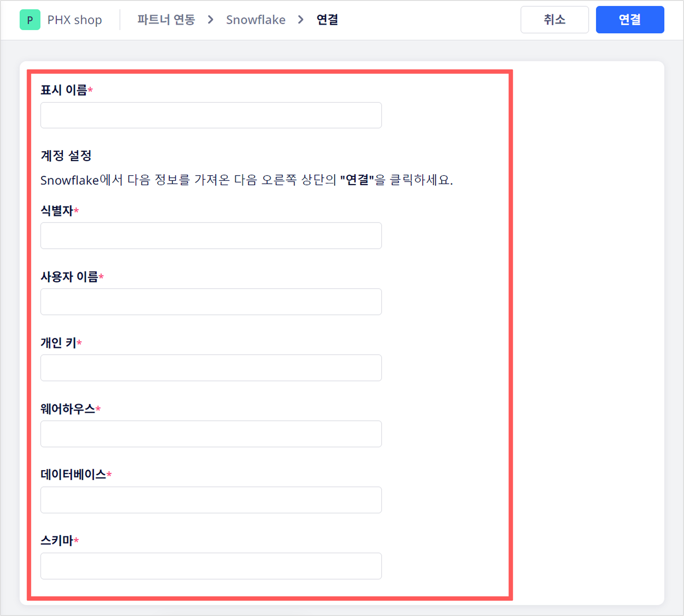The width and height of the screenshot is (684, 616).
Task: Focus the 사용자 이름 input field
Action: point(211,302)
